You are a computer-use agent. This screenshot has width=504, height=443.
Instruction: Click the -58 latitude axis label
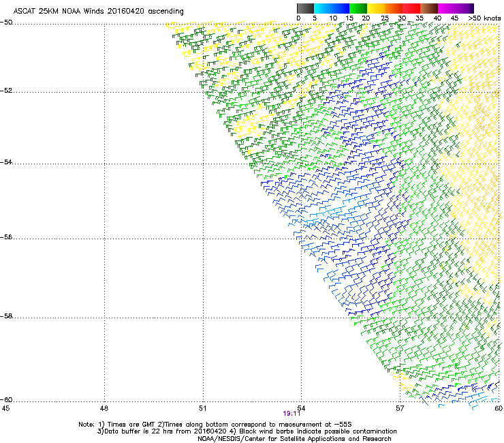pos(6,316)
